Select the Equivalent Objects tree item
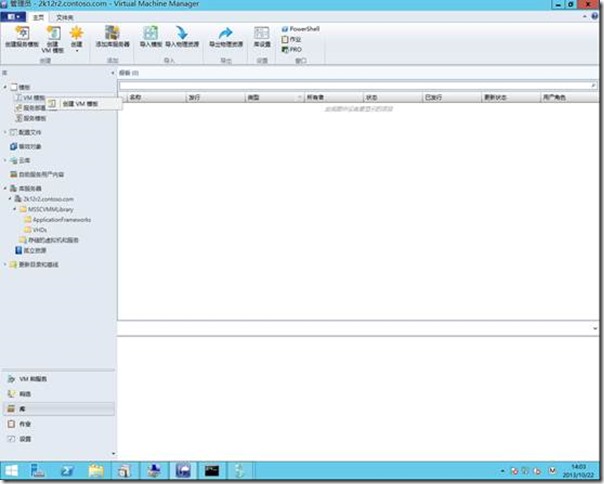 (25, 146)
